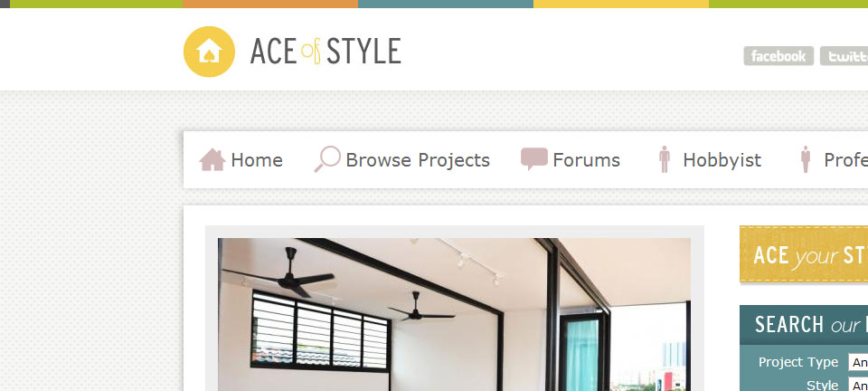Viewport: 868px width, 391px height.
Task: Click the pink house icon beside Home
Action: [x=212, y=160]
